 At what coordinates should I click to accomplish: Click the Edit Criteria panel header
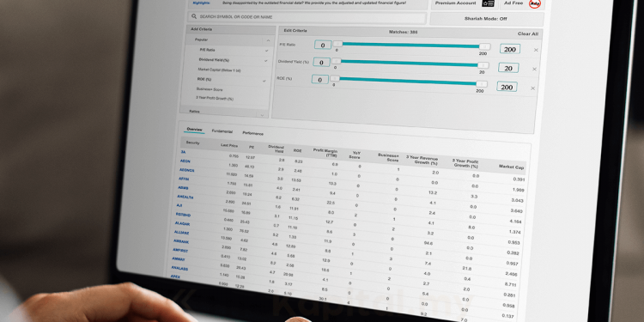[x=295, y=31]
